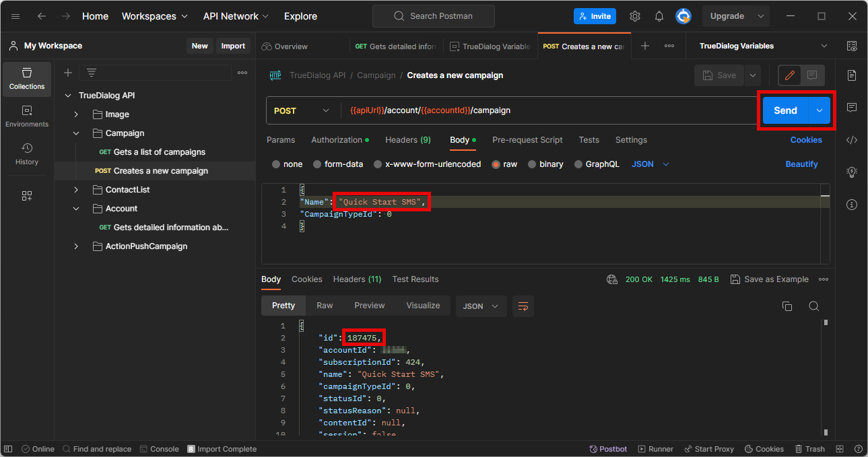Open a new request tab with plus
The height and width of the screenshot is (457, 868).
click(645, 46)
